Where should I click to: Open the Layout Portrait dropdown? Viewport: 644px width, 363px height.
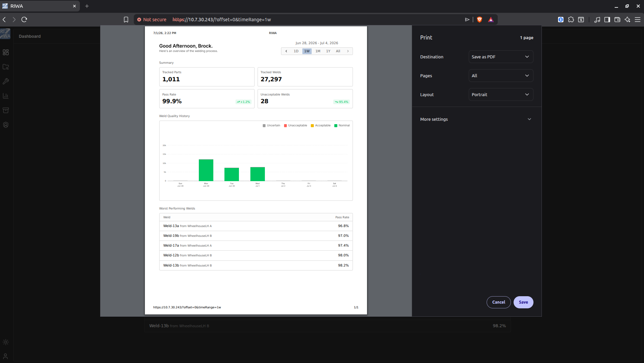[x=501, y=94]
